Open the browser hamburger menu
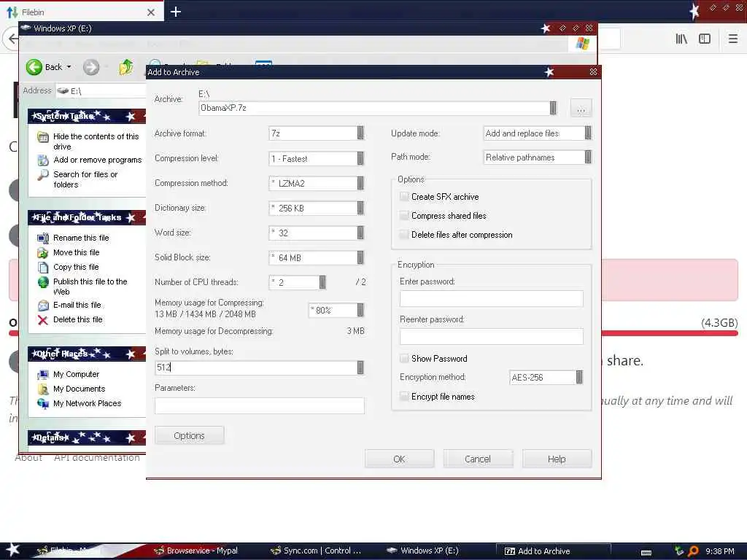The width and height of the screenshot is (747, 560). point(733,39)
